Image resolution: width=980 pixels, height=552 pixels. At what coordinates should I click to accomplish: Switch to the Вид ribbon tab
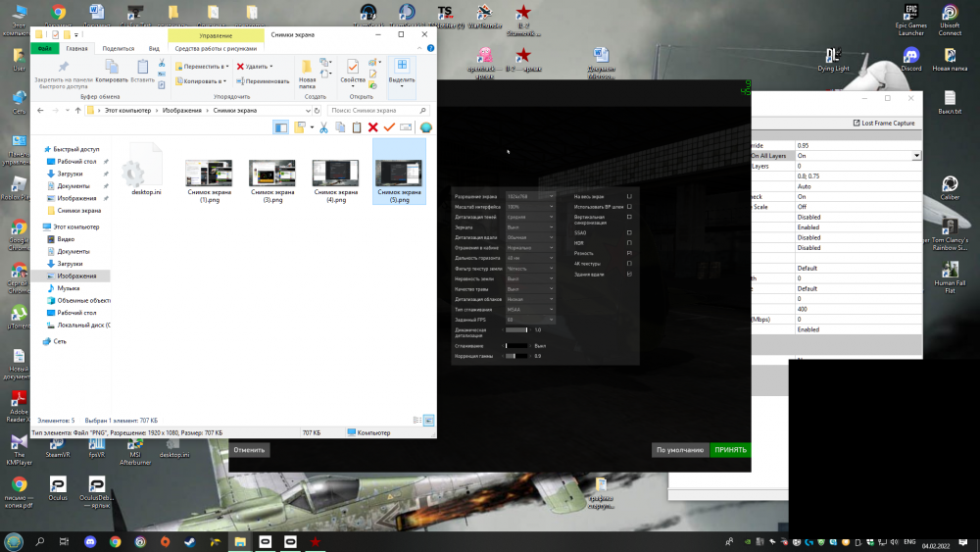click(x=154, y=48)
